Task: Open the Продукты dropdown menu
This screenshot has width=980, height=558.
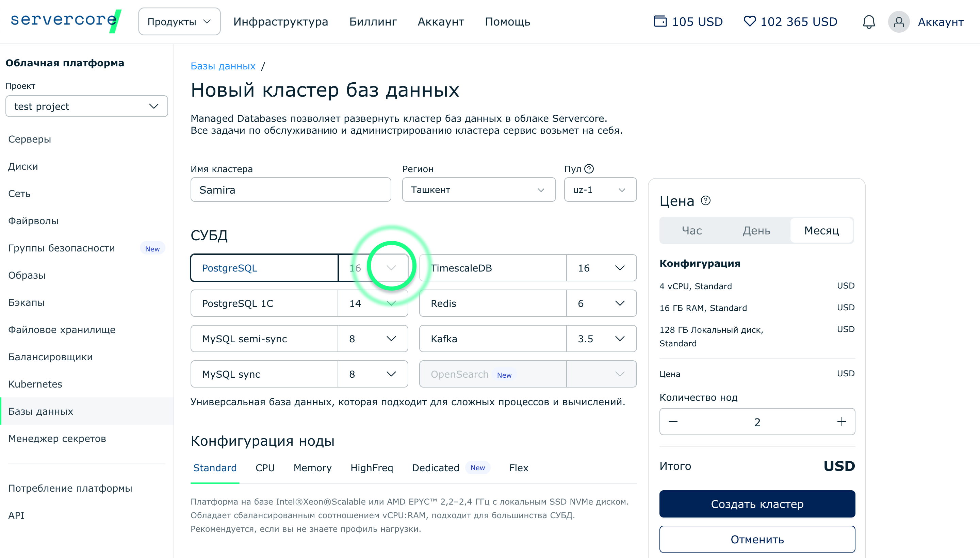Action: pos(179,21)
